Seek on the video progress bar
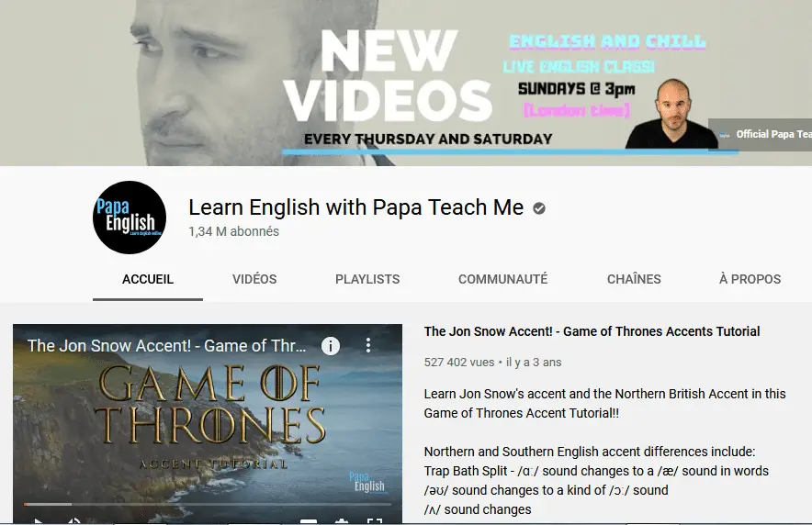The height and width of the screenshot is (525, 812). 208,504
